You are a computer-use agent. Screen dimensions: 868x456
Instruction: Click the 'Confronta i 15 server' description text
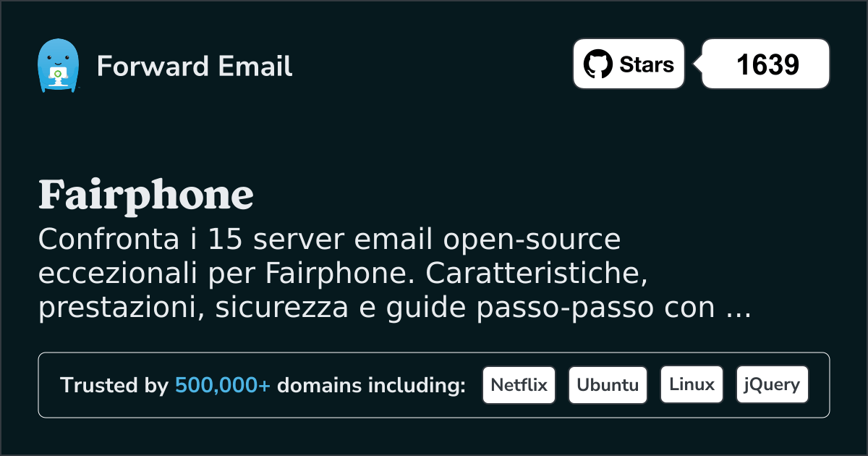[x=393, y=274]
